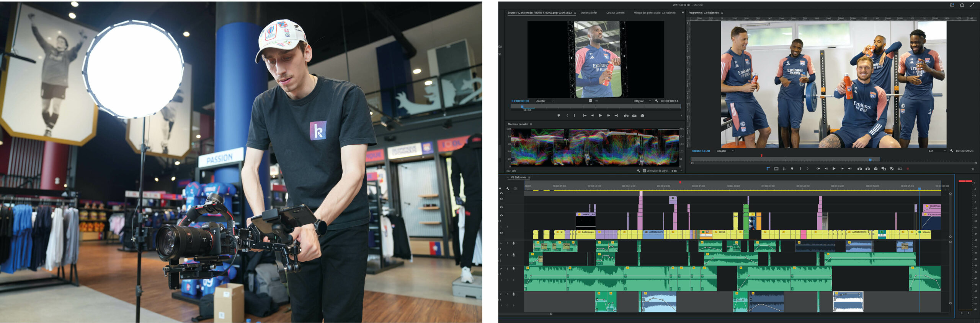Hide the top video track with eye icon
Image resolution: width=980 pixels, height=323 pixels.
coord(501,193)
